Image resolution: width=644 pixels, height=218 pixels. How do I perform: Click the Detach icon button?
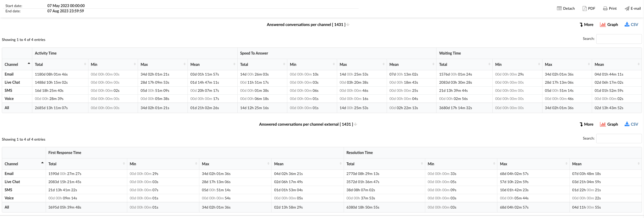(566, 8)
